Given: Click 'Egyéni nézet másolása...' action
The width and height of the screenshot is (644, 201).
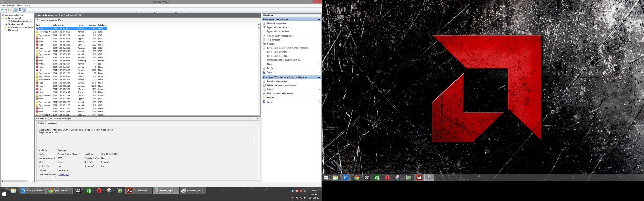Looking at the screenshot, I should (278, 56).
